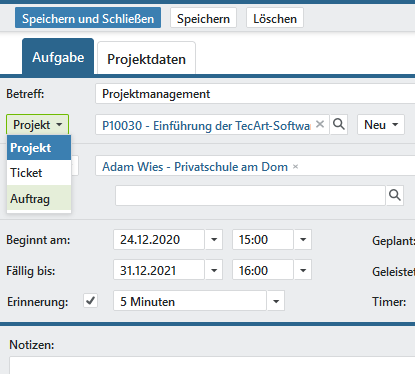Open due time 16:00 dropdown arrow
This screenshot has height=374, width=415.
[x=303, y=270]
